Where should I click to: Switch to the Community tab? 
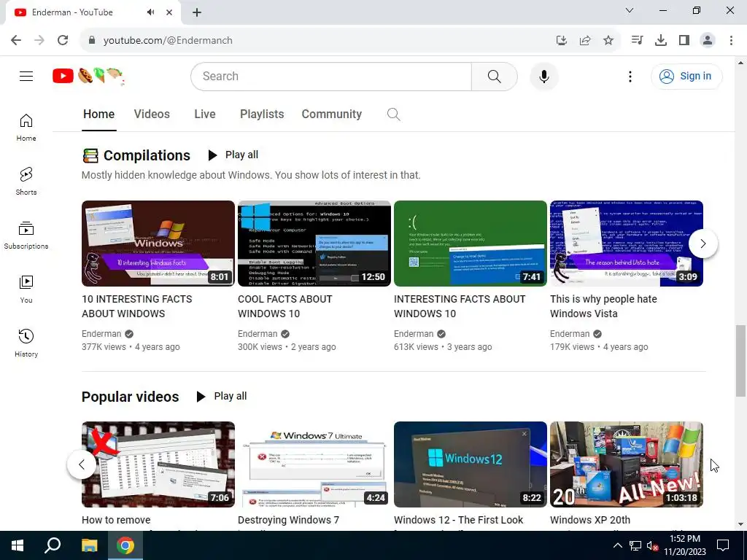tap(332, 114)
